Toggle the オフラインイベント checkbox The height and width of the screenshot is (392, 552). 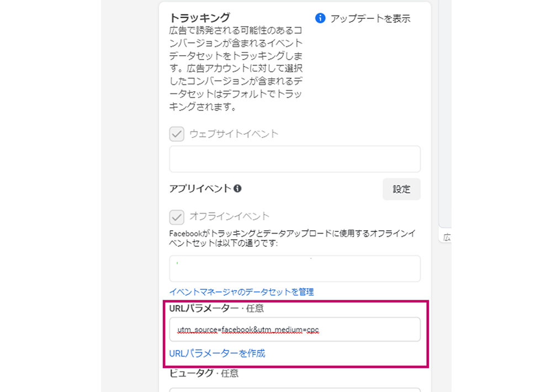click(x=177, y=218)
